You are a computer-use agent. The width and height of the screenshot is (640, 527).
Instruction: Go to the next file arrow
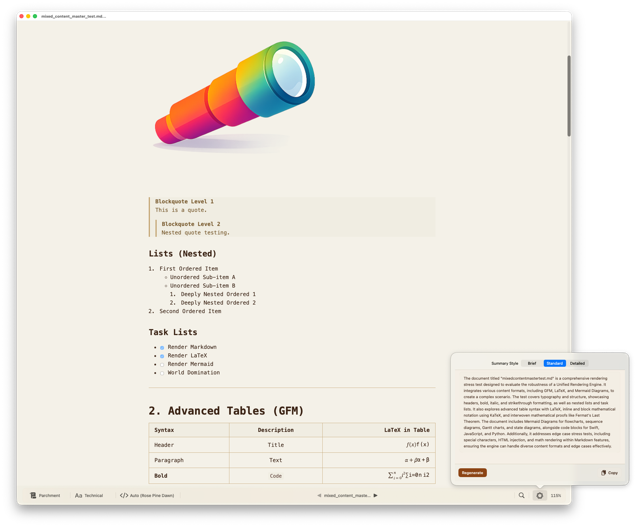[376, 495]
